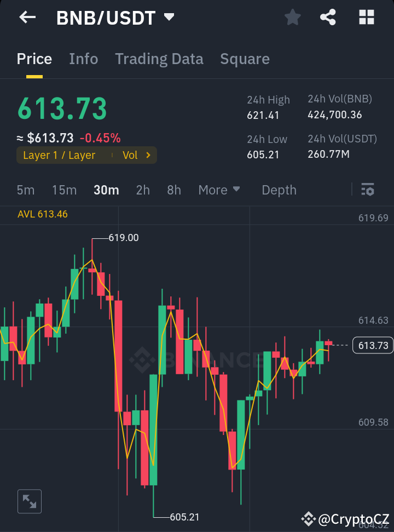Click the Binance logo beside @CryptoCZ
The width and height of the screenshot is (394, 532).
pyautogui.click(x=308, y=518)
